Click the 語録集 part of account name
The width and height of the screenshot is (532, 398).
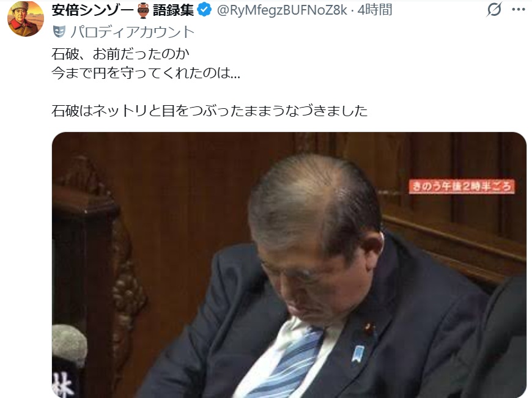pos(173,10)
